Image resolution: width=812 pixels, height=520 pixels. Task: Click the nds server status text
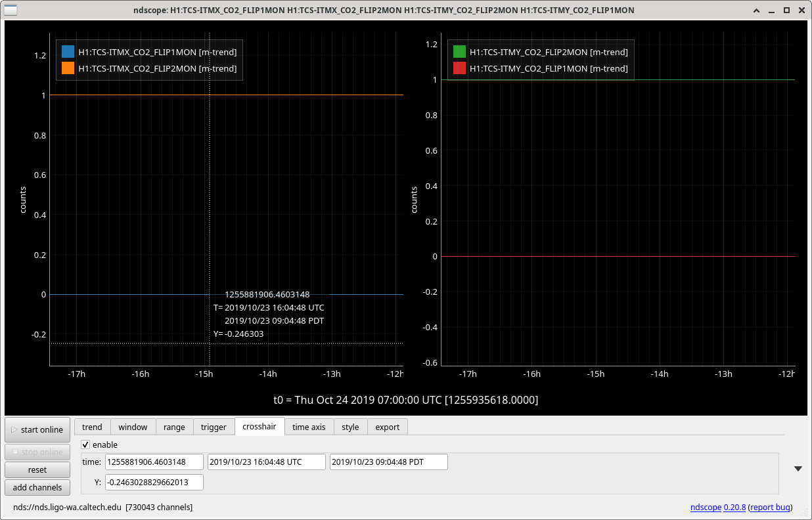tap(102, 507)
